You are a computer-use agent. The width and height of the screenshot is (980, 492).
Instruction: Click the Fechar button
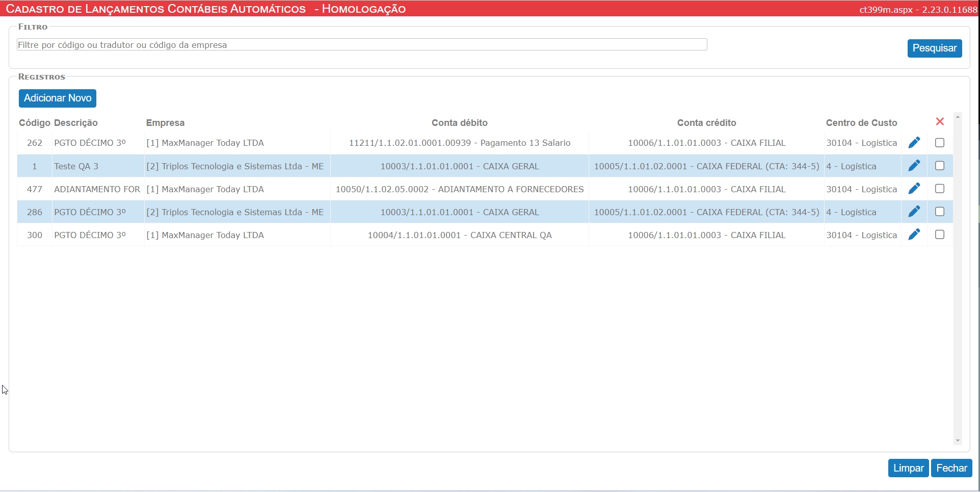point(951,468)
